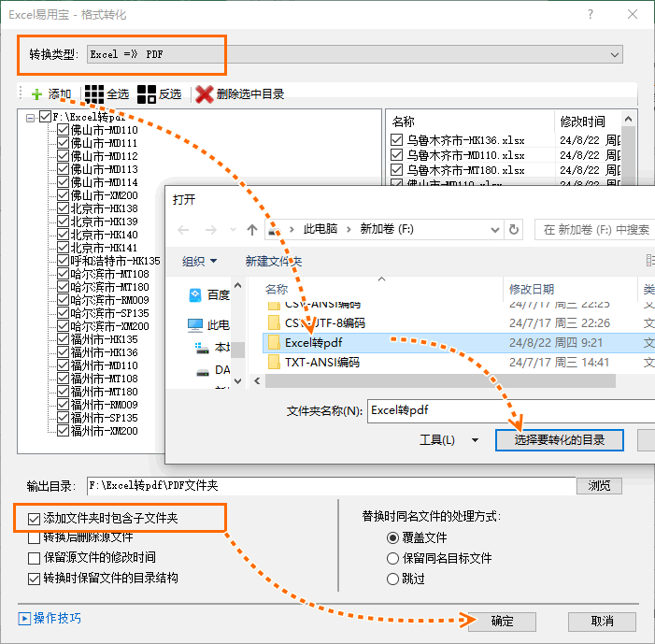This screenshot has width=655, height=644.
Task: Click the red X delete selected directory icon
Action: [205, 94]
